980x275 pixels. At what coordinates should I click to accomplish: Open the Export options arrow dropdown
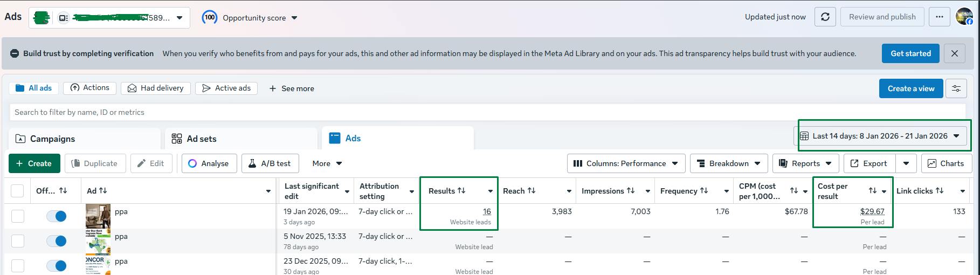coord(906,163)
